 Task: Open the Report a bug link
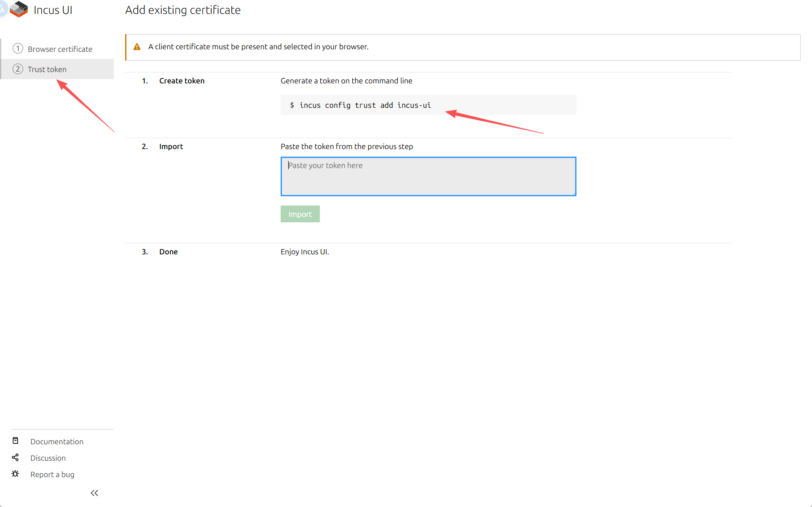click(x=52, y=474)
